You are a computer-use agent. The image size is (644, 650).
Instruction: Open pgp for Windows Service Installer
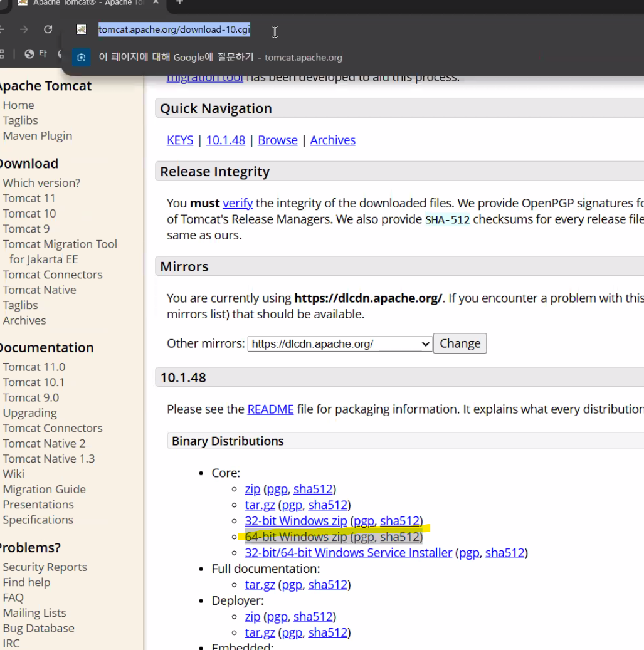click(x=468, y=553)
